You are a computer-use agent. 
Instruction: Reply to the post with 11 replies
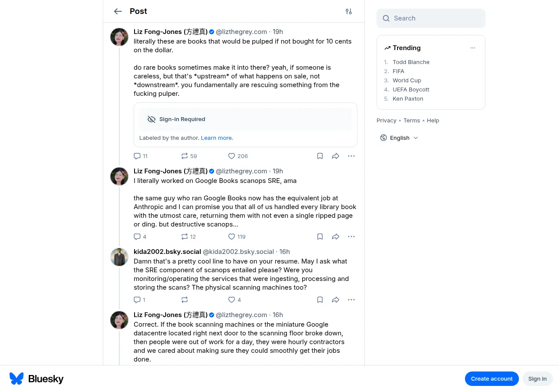140,156
